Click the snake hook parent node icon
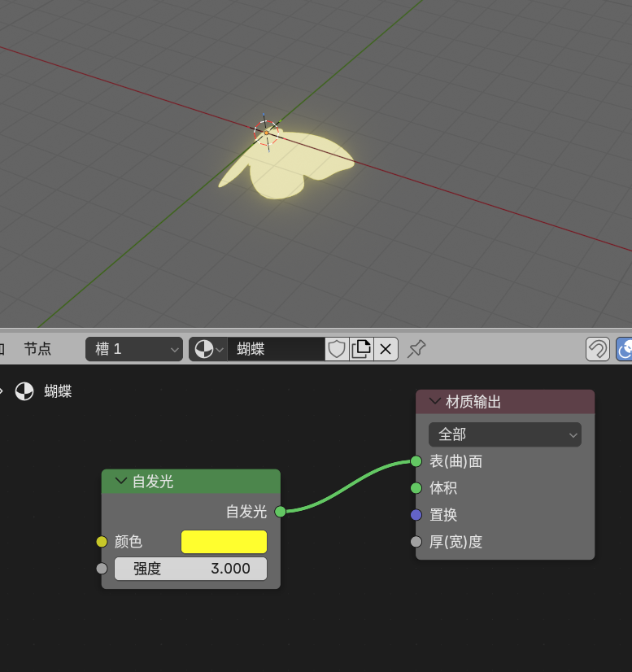 tap(597, 349)
